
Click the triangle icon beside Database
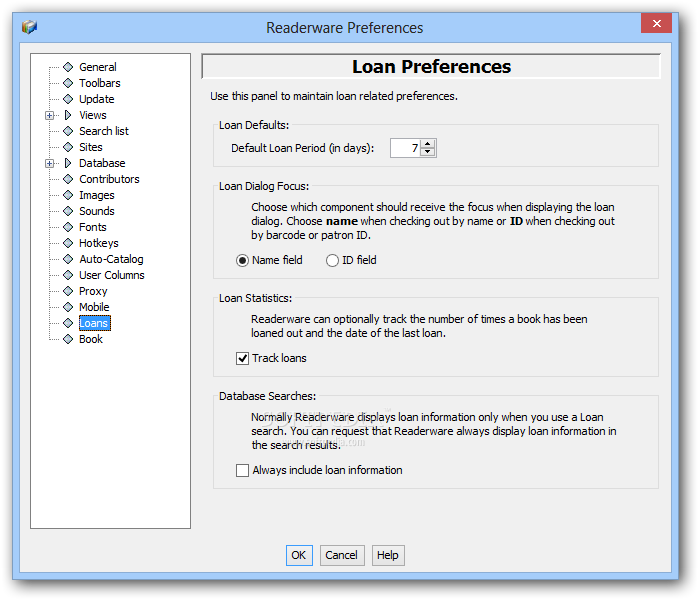pyautogui.click(x=68, y=163)
